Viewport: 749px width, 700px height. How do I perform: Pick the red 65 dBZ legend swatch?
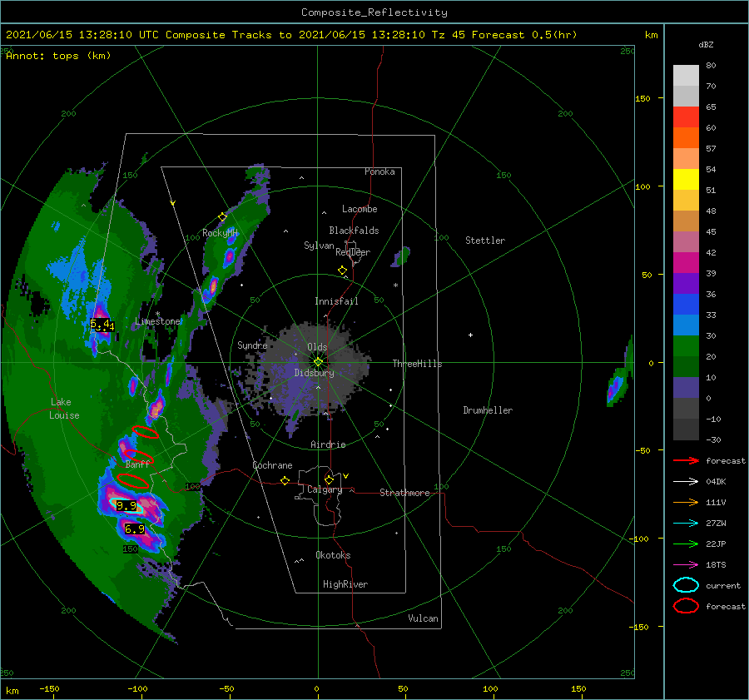coord(686,117)
